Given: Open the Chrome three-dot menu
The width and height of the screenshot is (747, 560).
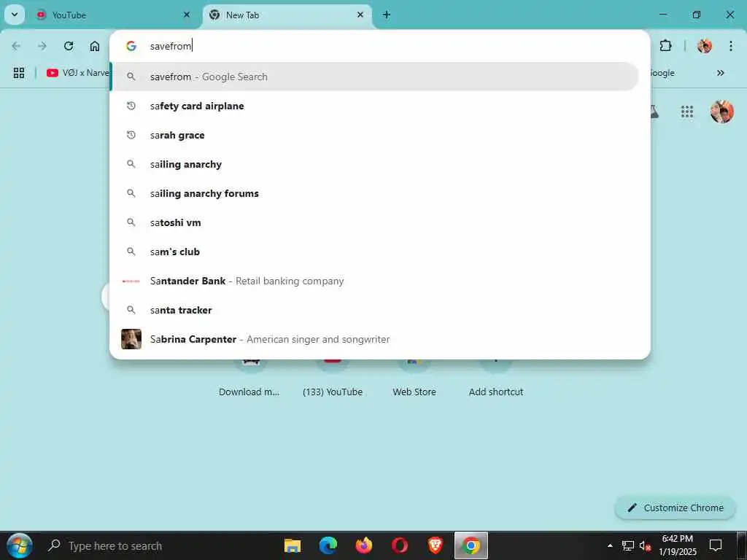Looking at the screenshot, I should (731, 46).
